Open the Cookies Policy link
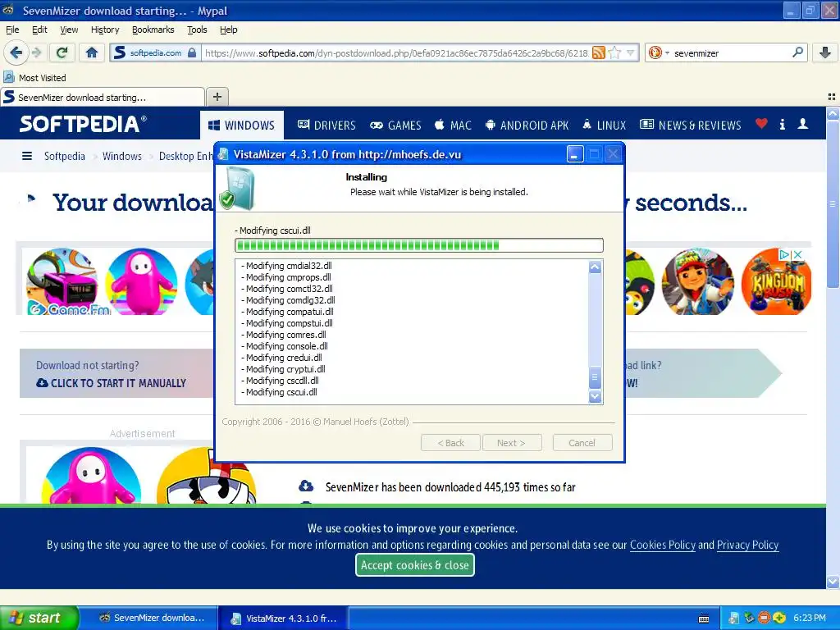 [x=663, y=545]
